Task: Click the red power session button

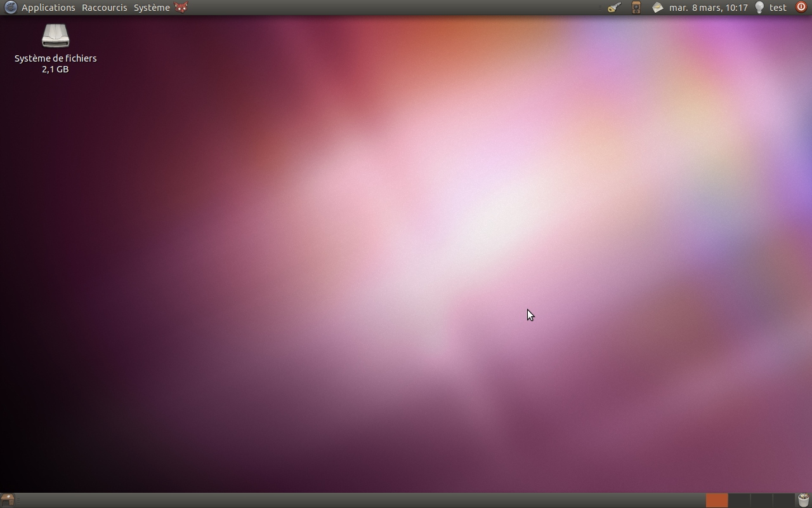Action: [x=801, y=8]
